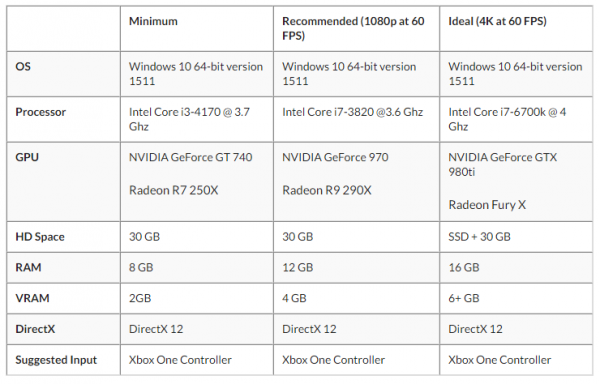Select the OS row label
600x384 pixels.
point(23,67)
